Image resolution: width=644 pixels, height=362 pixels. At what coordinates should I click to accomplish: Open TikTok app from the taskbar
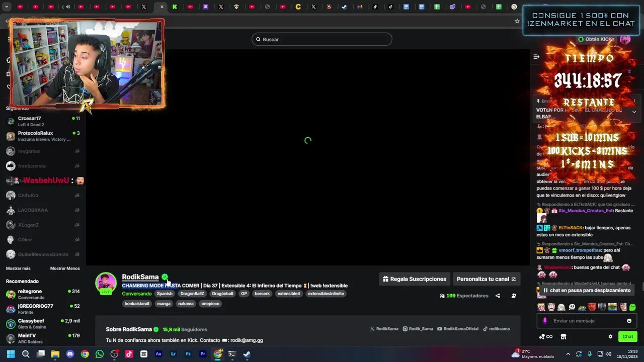click(129, 354)
